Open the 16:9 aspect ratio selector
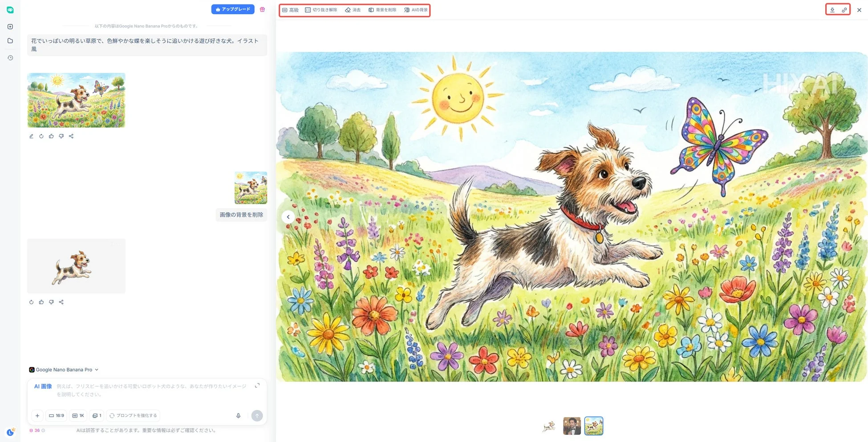Image resolution: width=868 pixels, height=442 pixels. coord(56,415)
